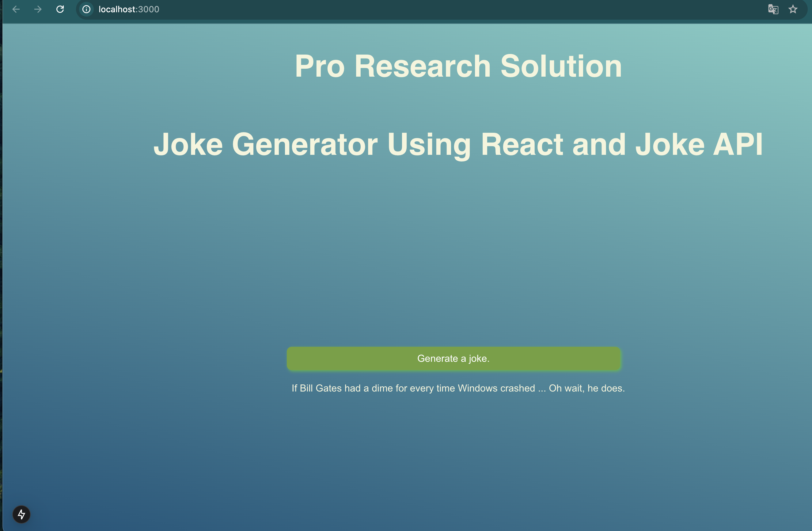Click the word Research in the title
This screenshot has height=531, width=812.
tap(422, 67)
